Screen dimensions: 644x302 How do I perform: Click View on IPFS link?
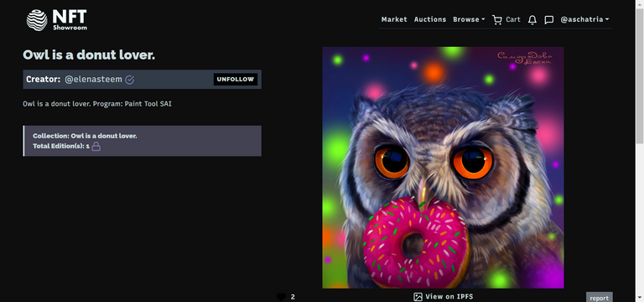(449, 297)
